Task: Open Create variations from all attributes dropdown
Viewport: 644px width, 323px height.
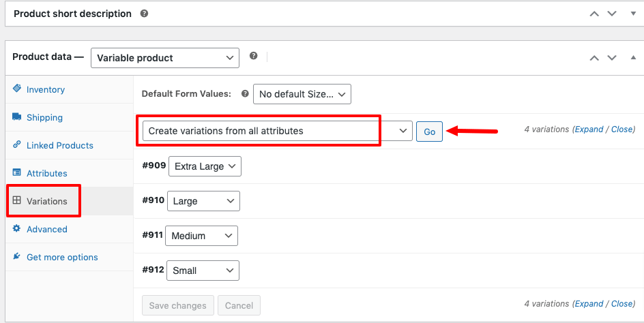Action: pyautogui.click(x=277, y=131)
